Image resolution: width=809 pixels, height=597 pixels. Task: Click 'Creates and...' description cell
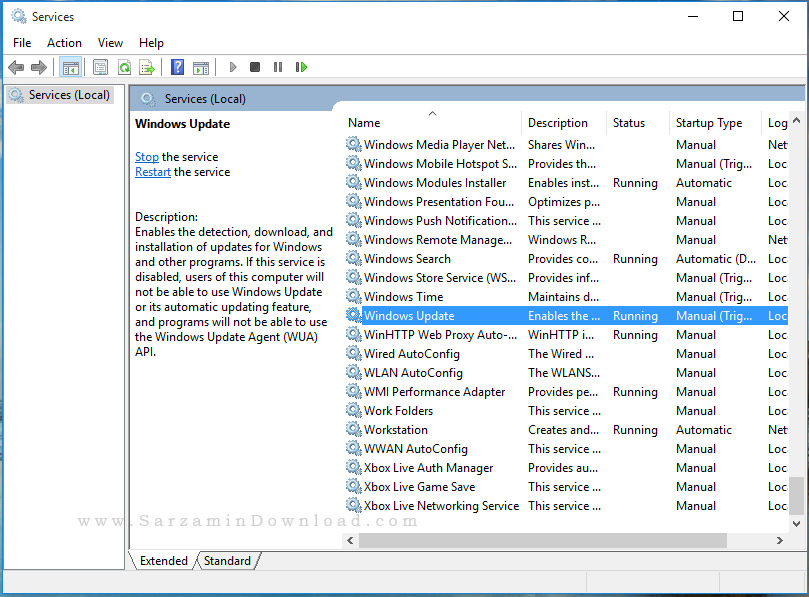[563, 430]
